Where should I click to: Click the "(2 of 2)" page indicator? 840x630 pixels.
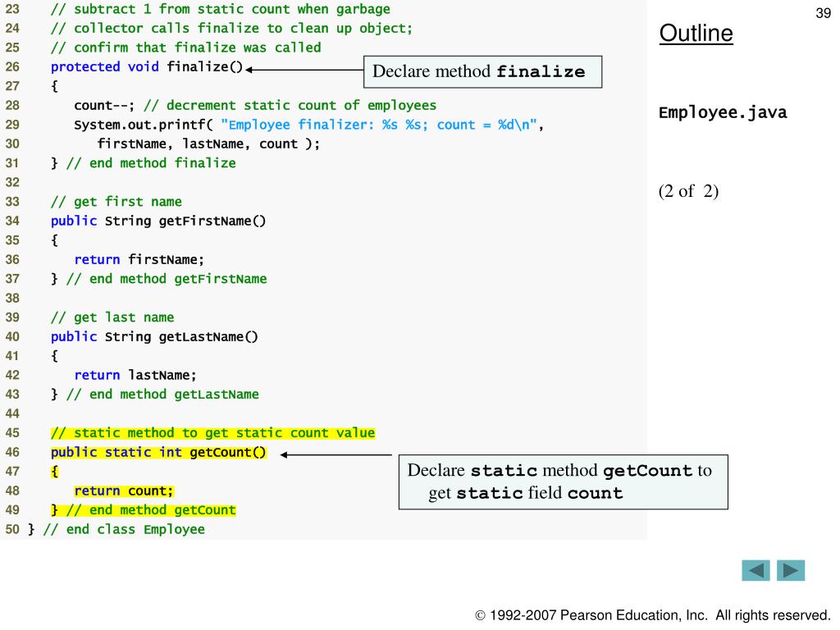[688, 191]
